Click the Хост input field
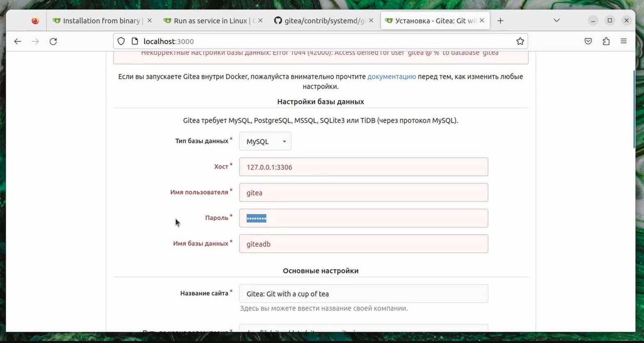The image size is (644, 343). coord(363,167)
